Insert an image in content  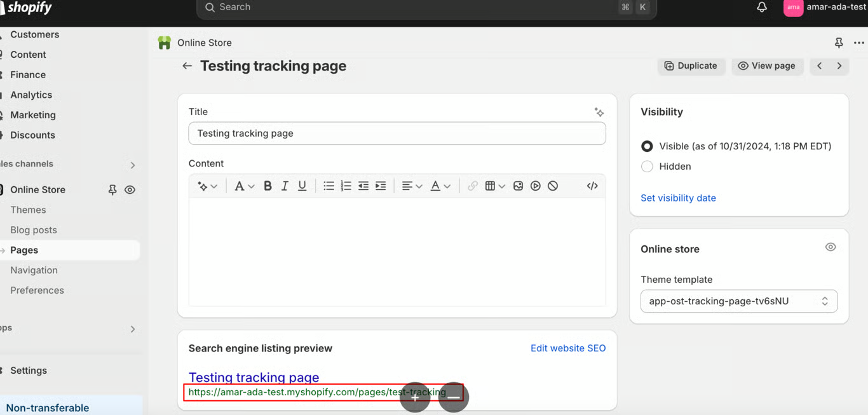pyautogui.click(x=519, y=186)
